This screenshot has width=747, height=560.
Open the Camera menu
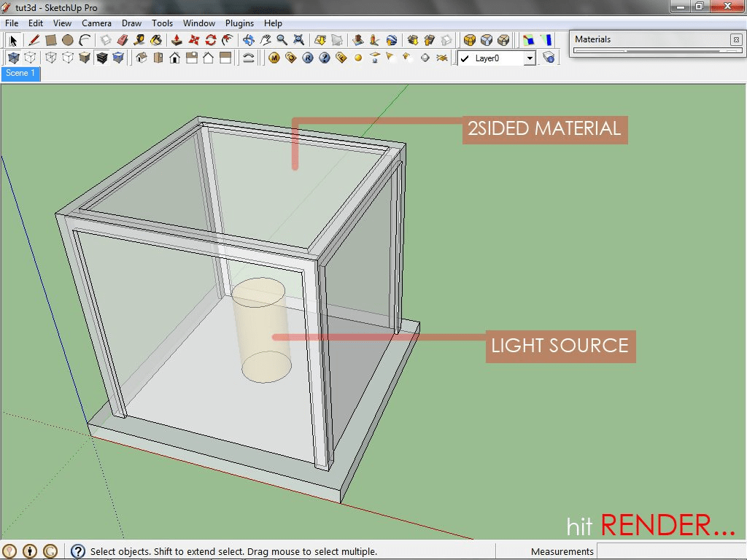96,23
